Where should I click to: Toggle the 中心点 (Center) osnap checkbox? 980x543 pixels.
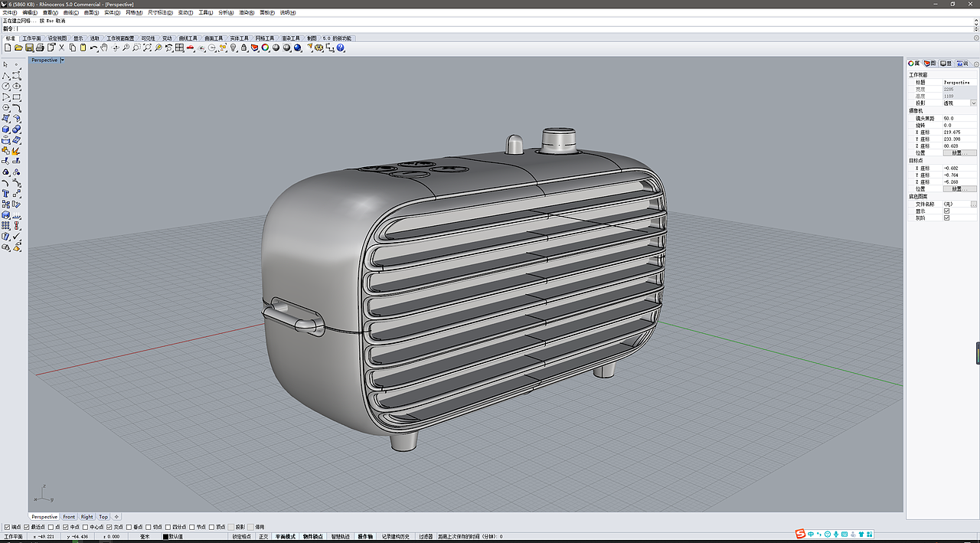[86, 527]
